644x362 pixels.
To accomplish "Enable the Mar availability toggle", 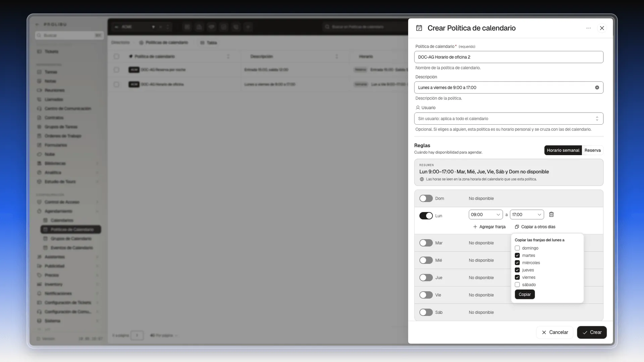I will pyautogui.click(x=426, y=243).
